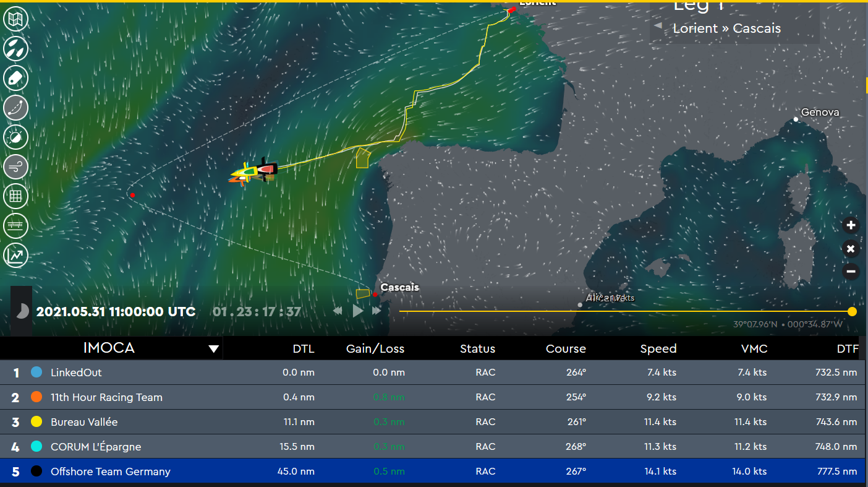The height and width of the screenshot is (487, 868).
Task: Rewind the race replay
Action: 338,311
